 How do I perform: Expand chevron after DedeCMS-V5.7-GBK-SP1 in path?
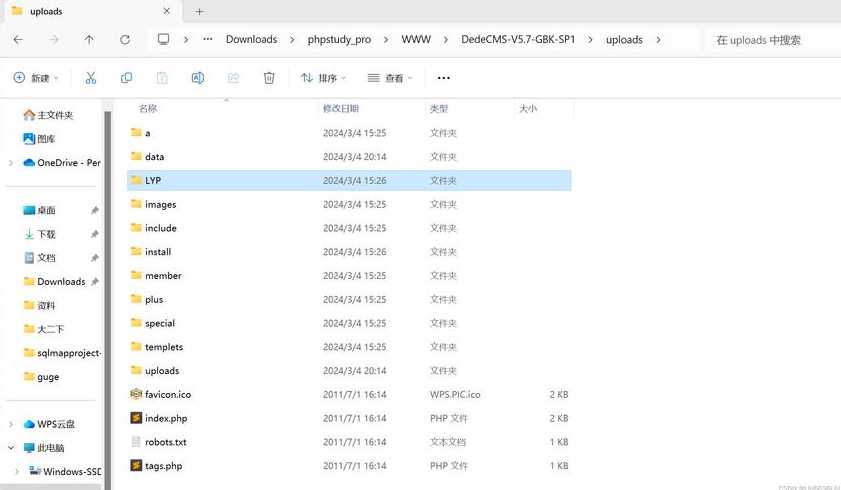[590, 40]
